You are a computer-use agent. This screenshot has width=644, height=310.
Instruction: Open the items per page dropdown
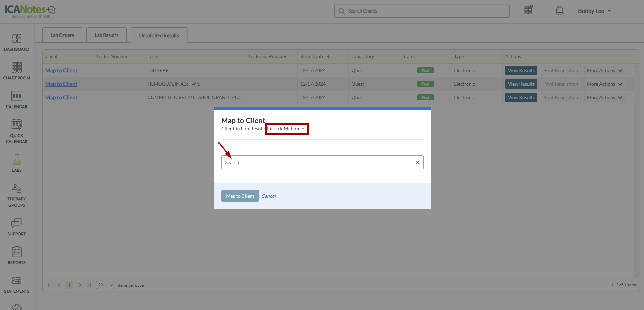105,285
